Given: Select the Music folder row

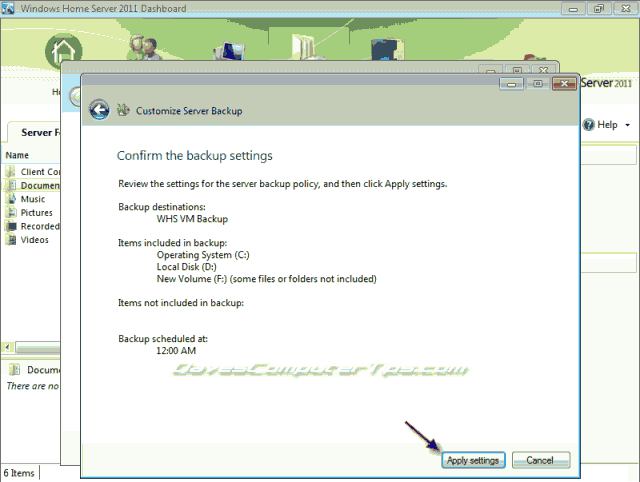Looking at the screenshot, I should (x=32, y=199).
